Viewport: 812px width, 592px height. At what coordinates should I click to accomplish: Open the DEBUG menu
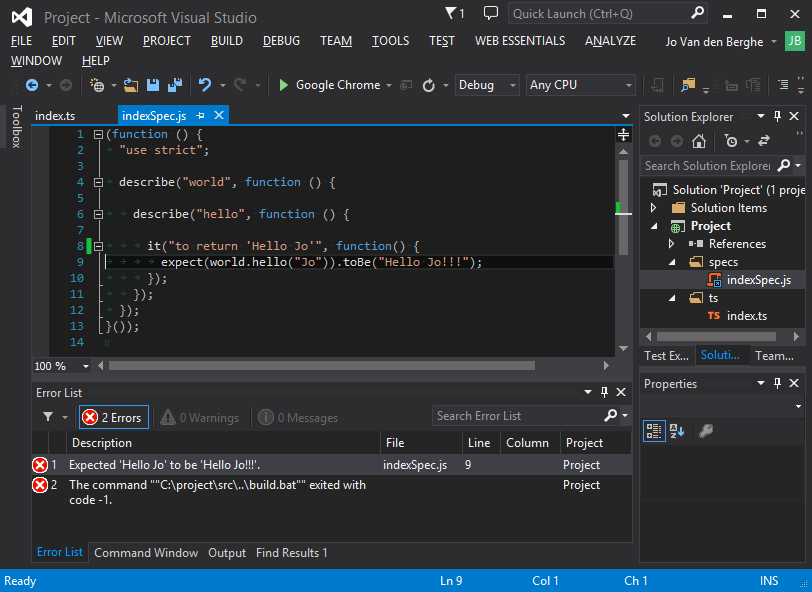tap(281, 41)
